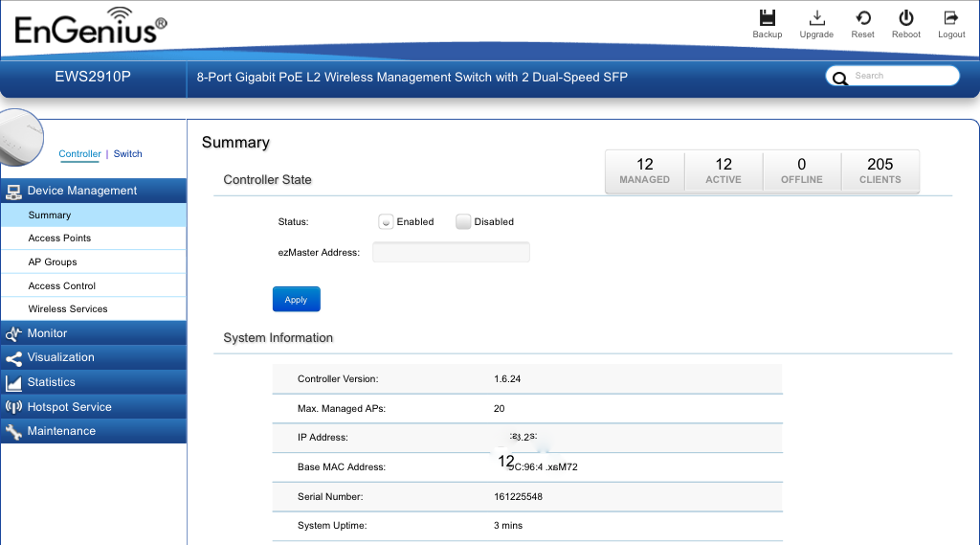Select the Enabled status radio button

(386, 221)
